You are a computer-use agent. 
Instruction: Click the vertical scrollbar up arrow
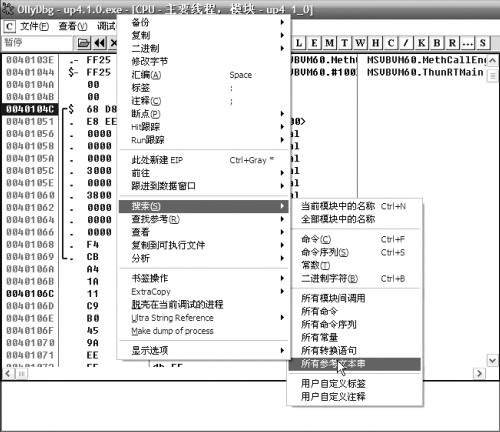492,61
